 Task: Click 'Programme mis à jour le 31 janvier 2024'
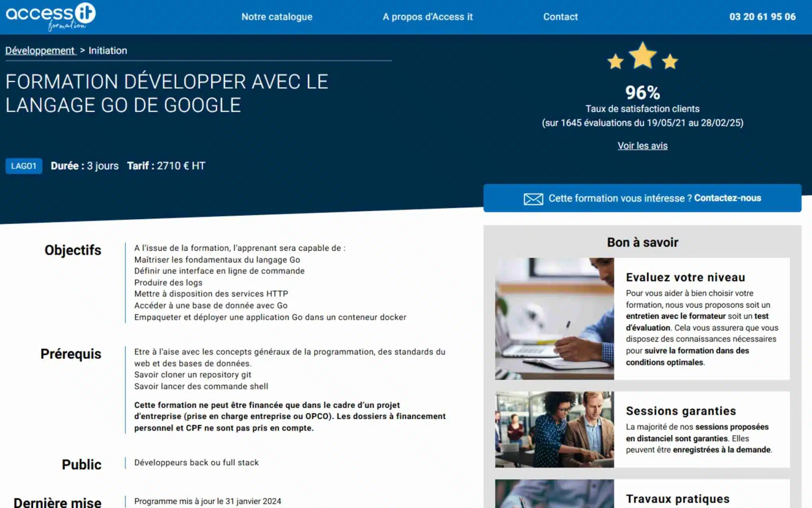click(207, 501)
